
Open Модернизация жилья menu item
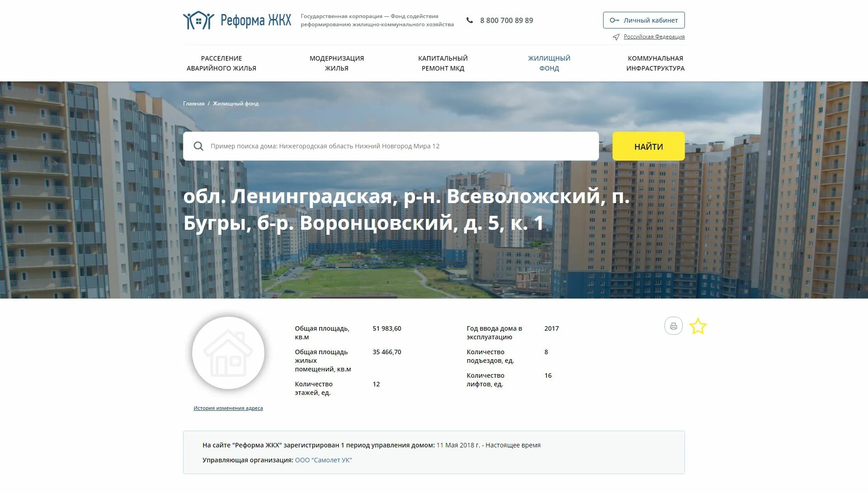[x=336, y=63]
